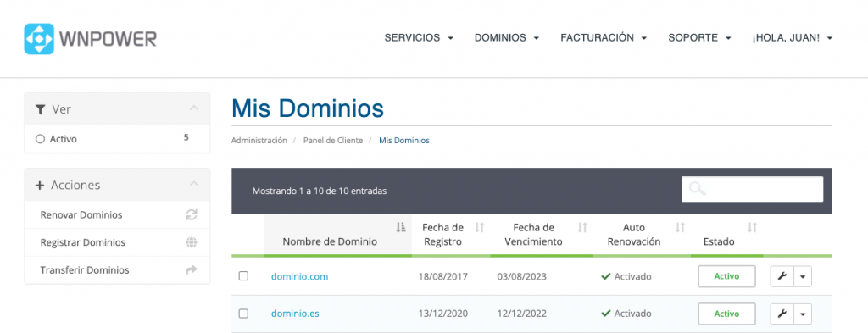Open the SERVICIOS menu

tap(419, 38)
